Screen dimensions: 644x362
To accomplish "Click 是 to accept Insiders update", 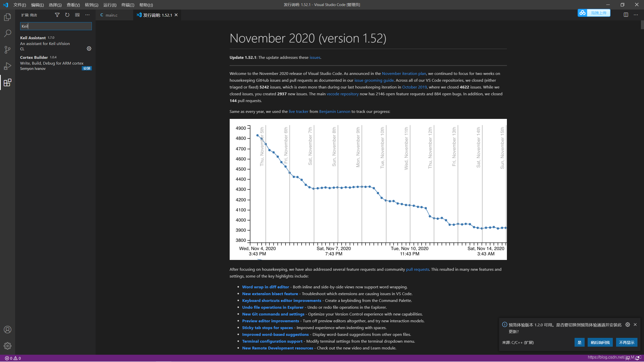I will [x=580, y=342].
